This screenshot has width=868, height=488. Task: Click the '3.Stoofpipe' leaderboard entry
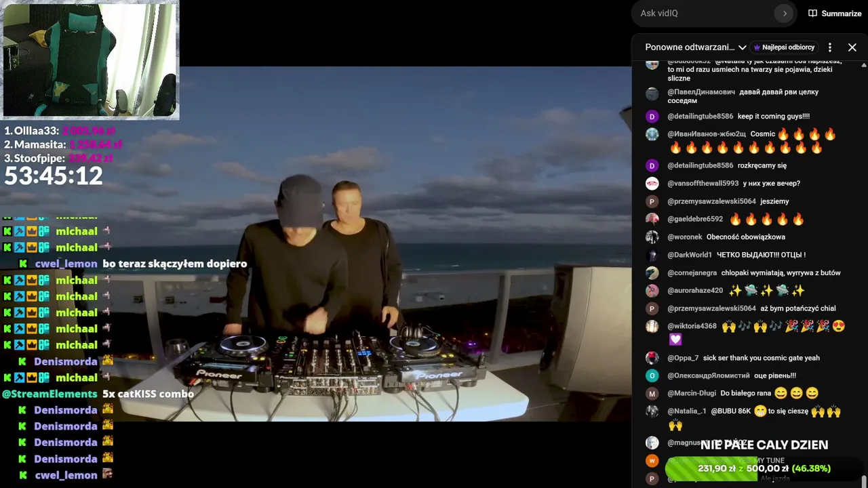point(59,158)
